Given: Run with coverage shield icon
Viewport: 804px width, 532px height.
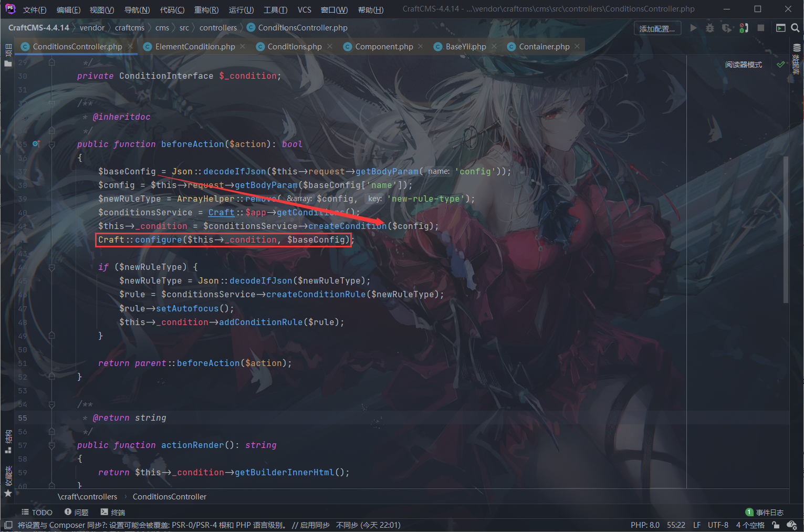Looking at the screenshot, I should click(x=727, y=28).
